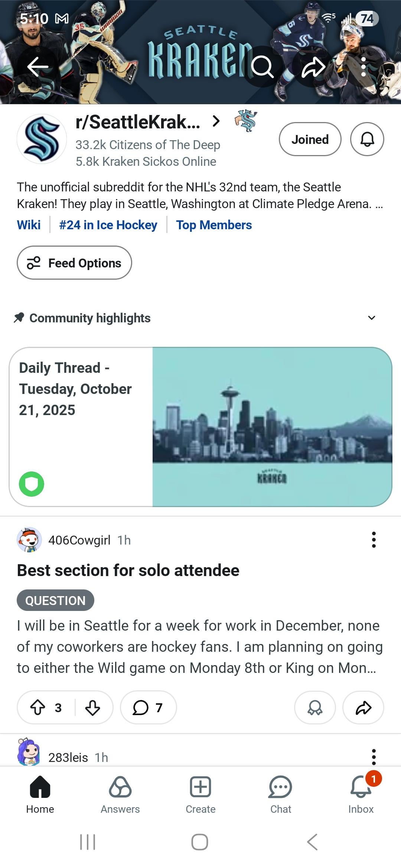Open the Daily Thread highlight card

pyautogui.click(x=200, y=427)
